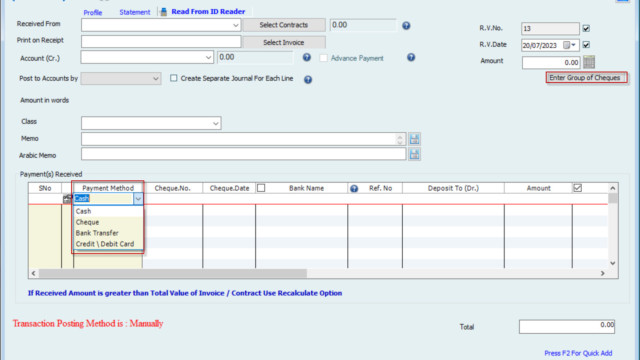This screenshot has height=360, width=640.
Task: Open the R.V.Date dropdown arrow
Action: pyautogui.click(x=573, y=45)
